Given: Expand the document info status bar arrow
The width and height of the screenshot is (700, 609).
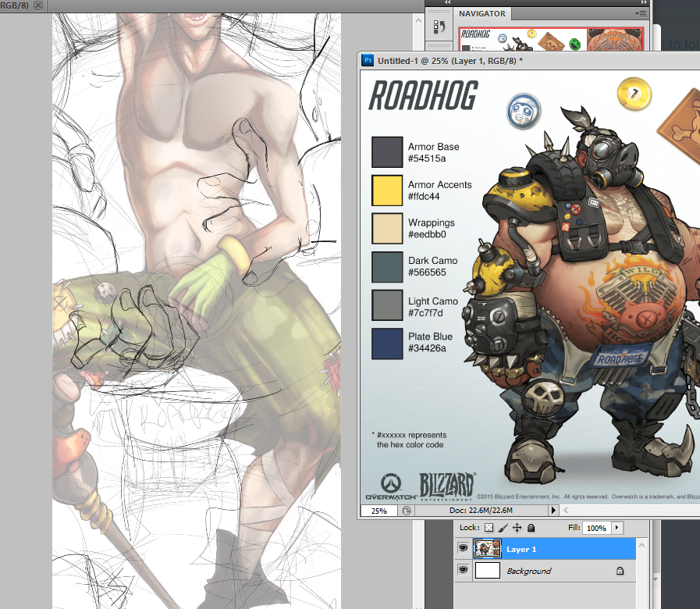Looking at the screenshot, I should click(x=554, y=511).
